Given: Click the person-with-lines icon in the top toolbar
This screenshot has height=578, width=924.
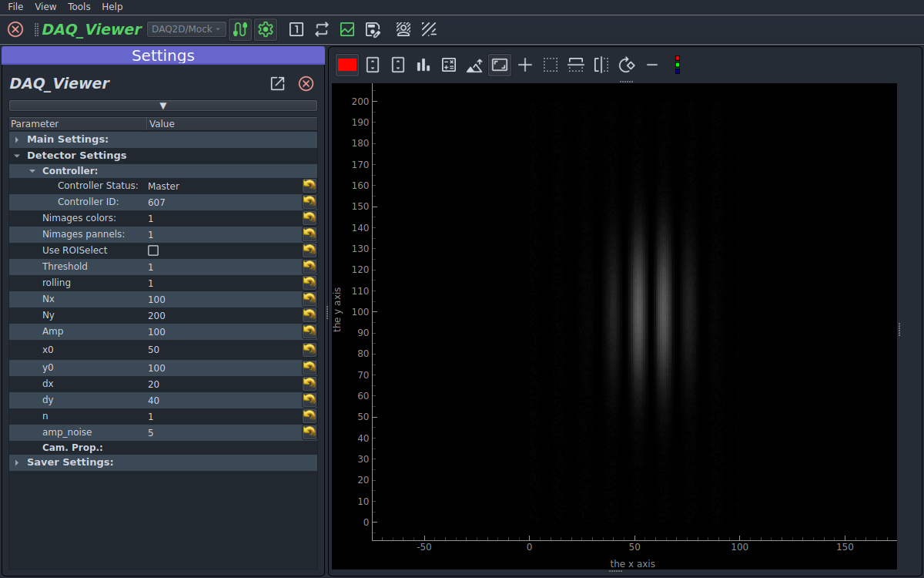Looking at the screenshot, I should [x=403, y=29].
